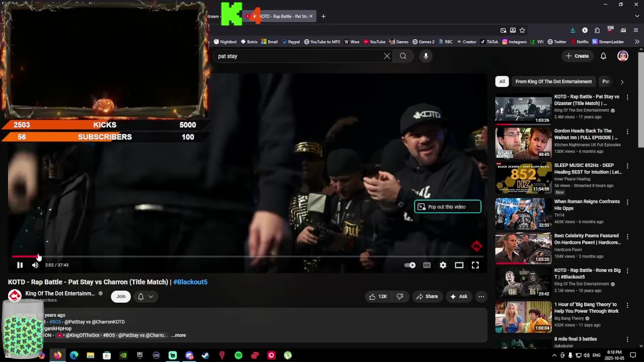The height and width of the screenshot is (362, 644).
Task: Open the Kitchen Nightmares Walnut Inn thumbnail
Action: coord(523,143)
